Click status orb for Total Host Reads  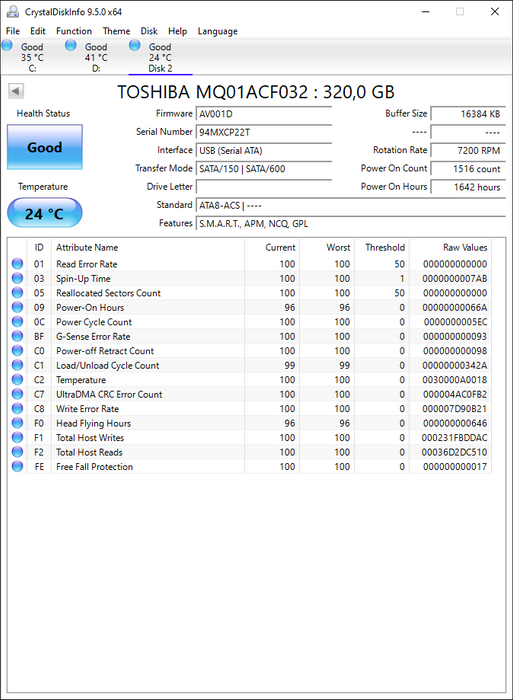pos(17,452)
